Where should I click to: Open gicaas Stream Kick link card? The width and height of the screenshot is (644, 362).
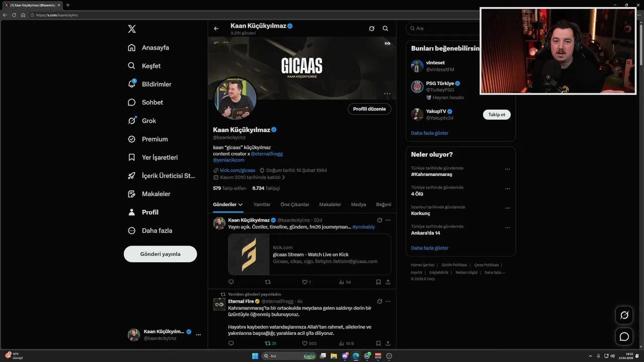pos(309,254)
